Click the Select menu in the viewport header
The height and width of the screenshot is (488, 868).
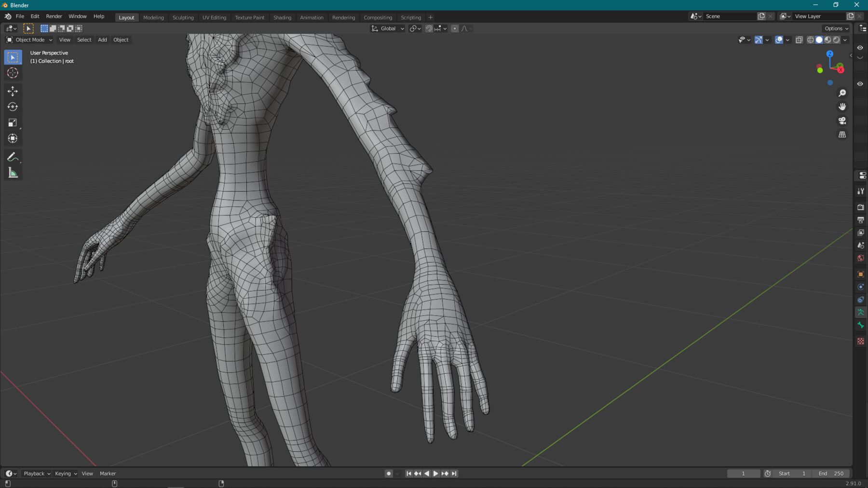tap(84, 40)
